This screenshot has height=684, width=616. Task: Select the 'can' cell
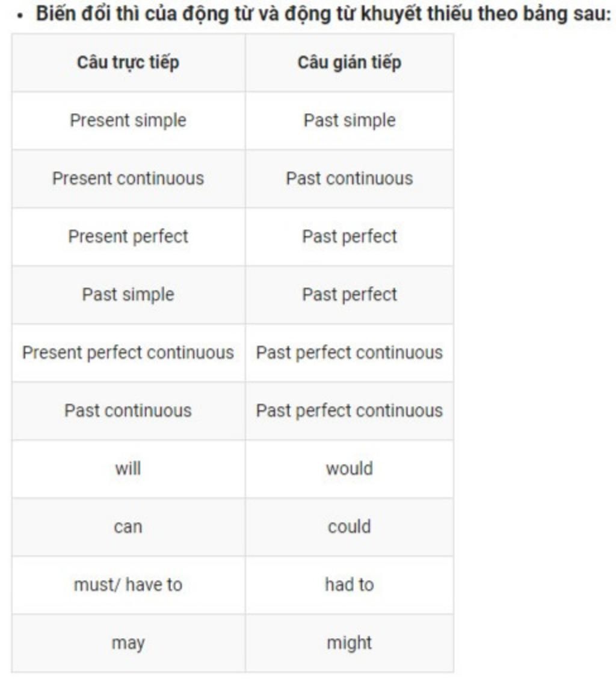(128, 526)
